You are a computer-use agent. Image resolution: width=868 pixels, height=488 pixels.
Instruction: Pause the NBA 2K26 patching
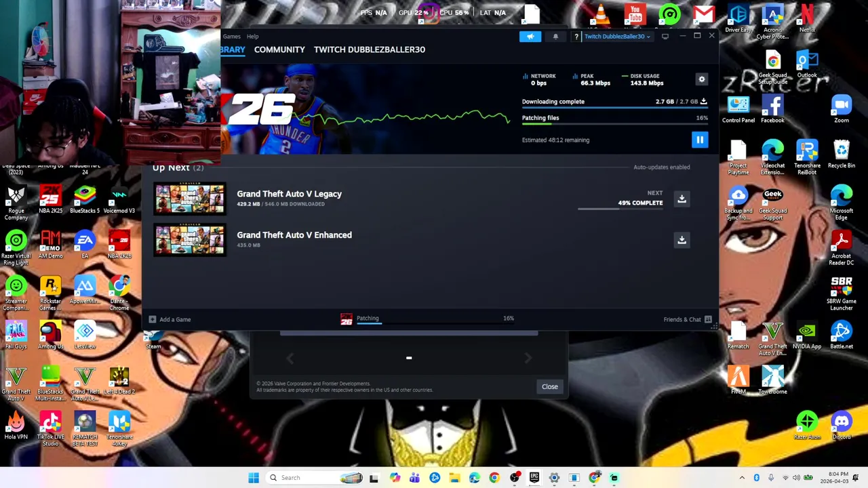coord(699,140)
